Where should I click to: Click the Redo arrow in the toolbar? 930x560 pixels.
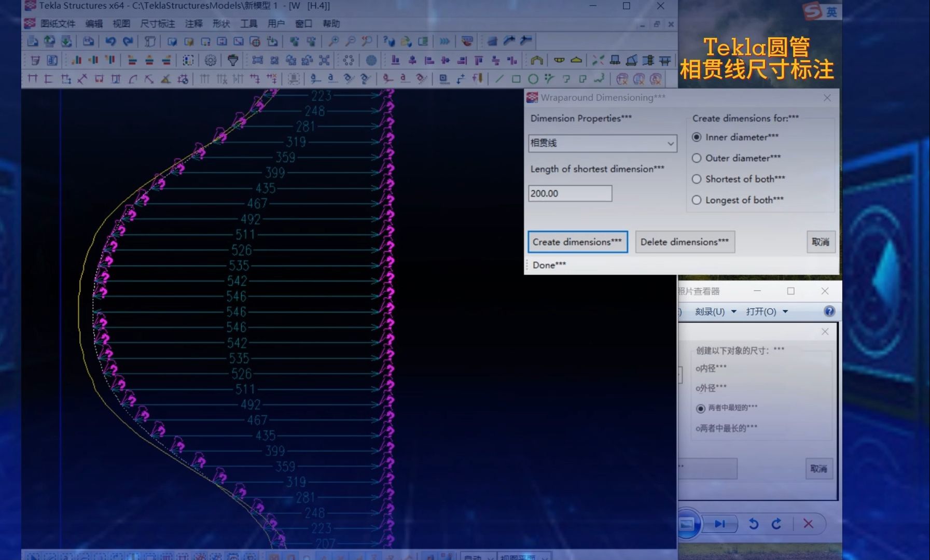tap(128, 41)
